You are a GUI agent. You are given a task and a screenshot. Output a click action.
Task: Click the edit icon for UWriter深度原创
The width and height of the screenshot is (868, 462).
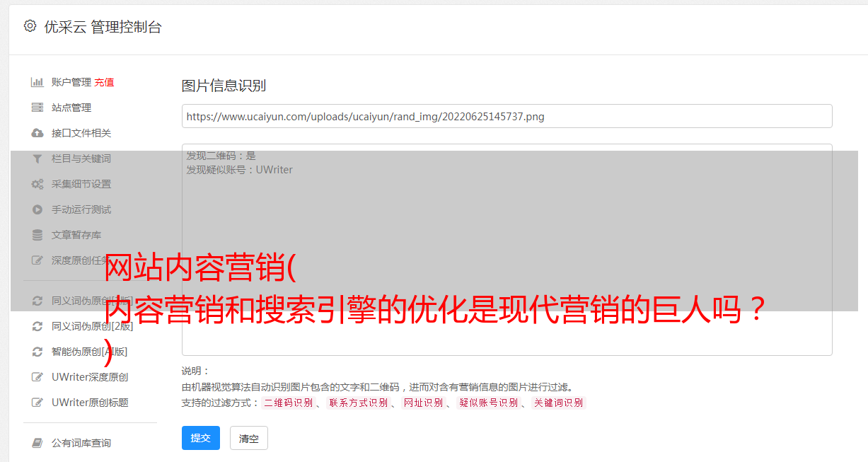(x=37, y=377)
